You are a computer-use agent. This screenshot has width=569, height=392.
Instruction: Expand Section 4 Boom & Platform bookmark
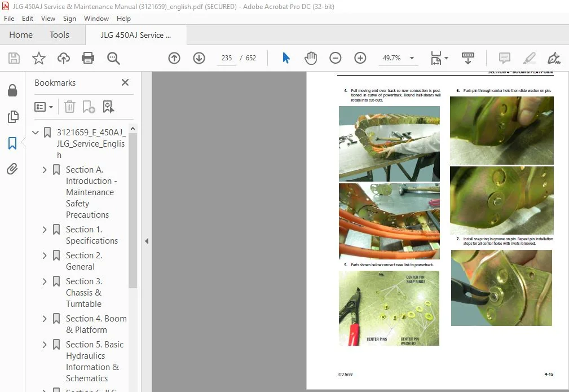[45, 319]
